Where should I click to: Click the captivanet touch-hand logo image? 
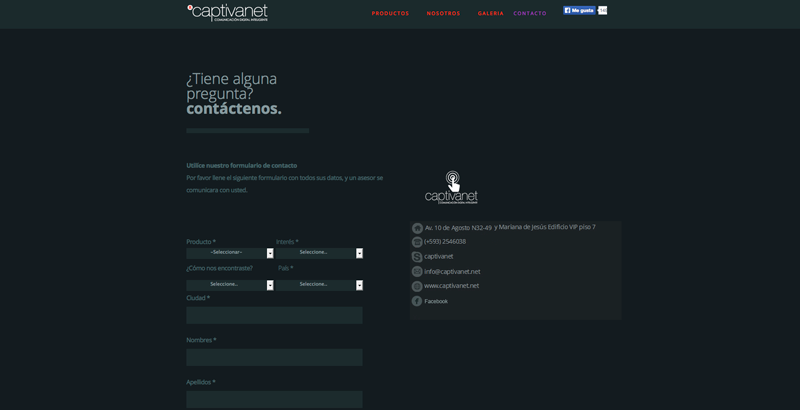[x=451, y=187]
